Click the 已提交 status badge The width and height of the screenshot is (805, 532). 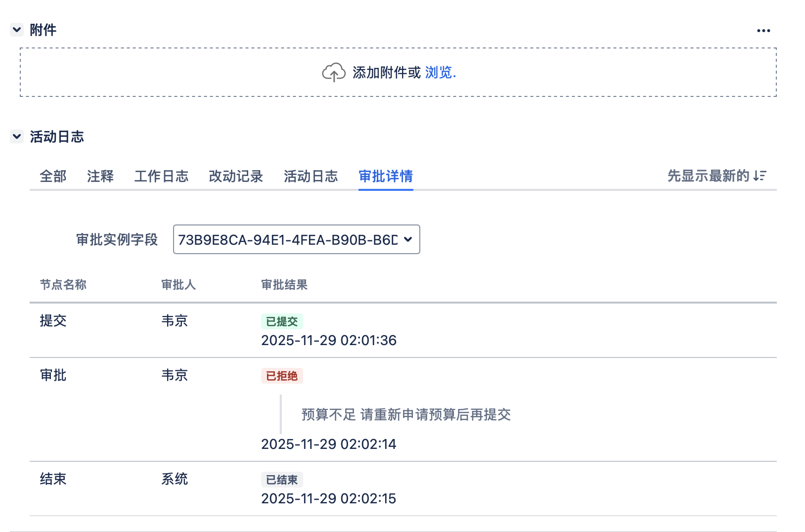[282, 321]
